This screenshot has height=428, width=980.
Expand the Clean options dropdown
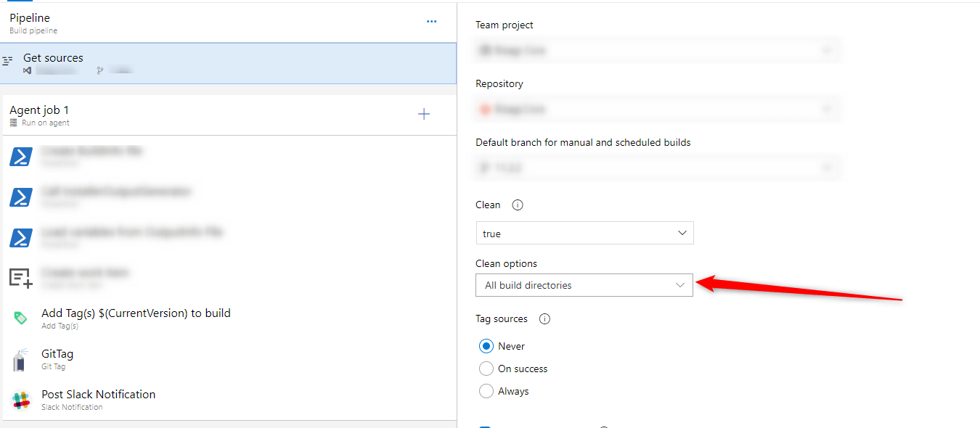click(x=584, y=285)
